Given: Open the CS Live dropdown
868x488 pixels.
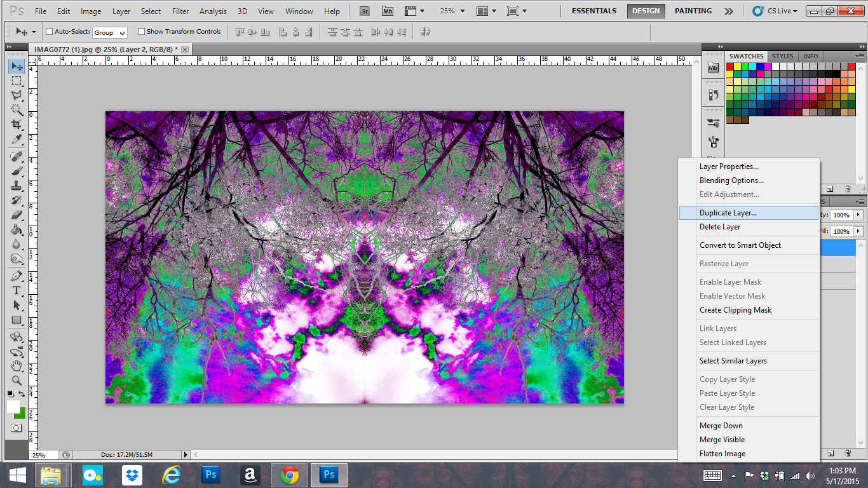Looking at the screenshot, I should click(775, 11).
